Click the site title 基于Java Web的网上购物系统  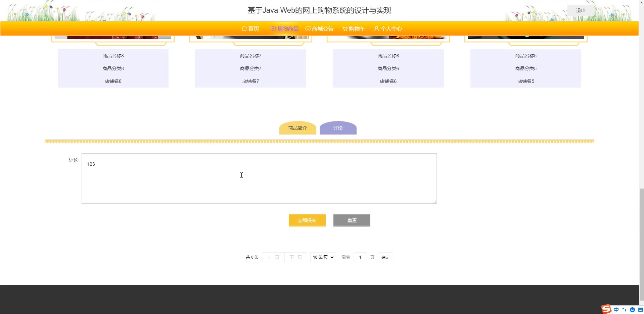[x=319, y=10]
